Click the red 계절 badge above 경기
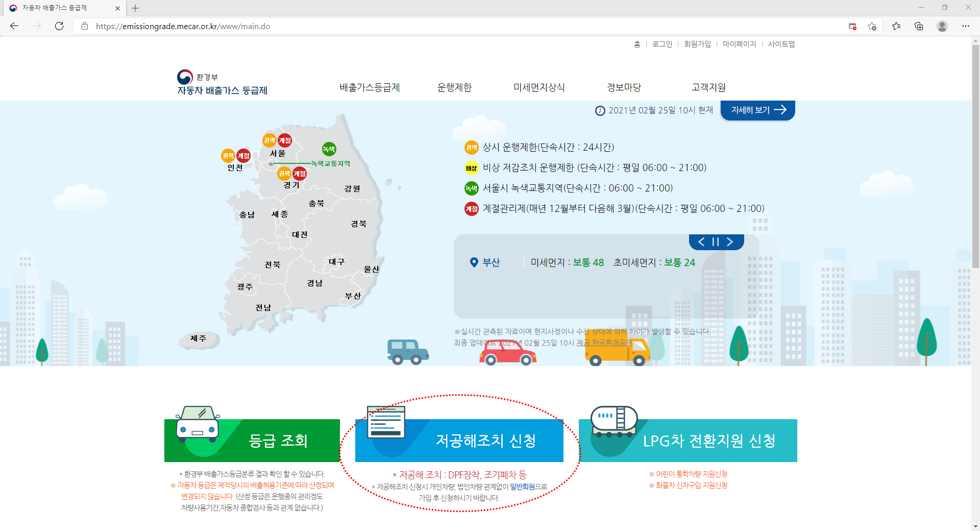The width and height of the screenshot is (980, 531). coord(300,174)
